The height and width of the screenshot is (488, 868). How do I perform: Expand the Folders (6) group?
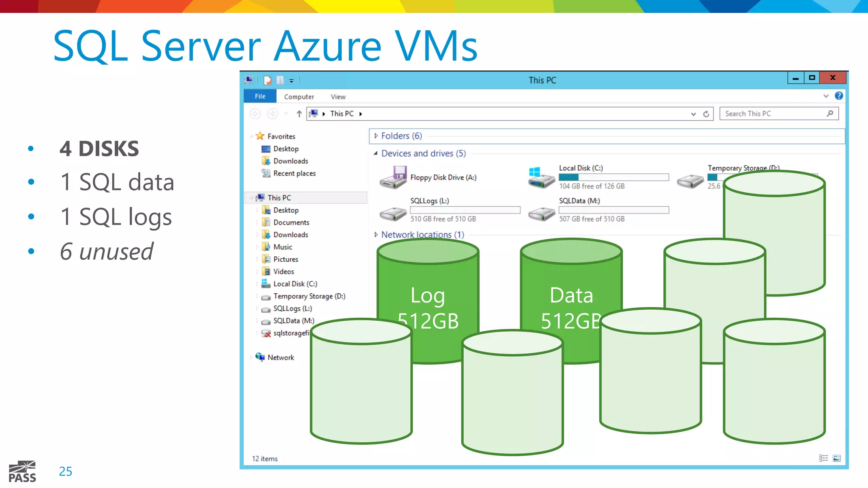[376, 136]
